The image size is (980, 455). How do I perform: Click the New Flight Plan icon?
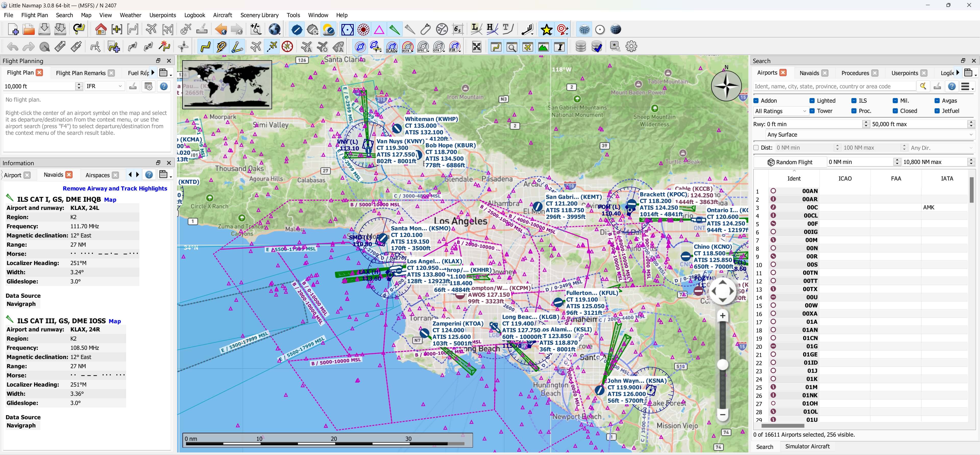coord(13,29)
